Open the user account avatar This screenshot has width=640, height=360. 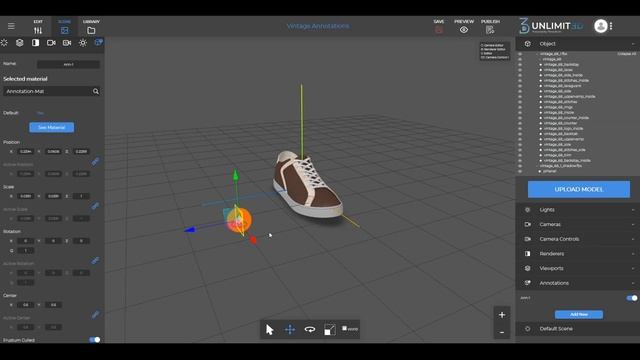pos(600,26)
